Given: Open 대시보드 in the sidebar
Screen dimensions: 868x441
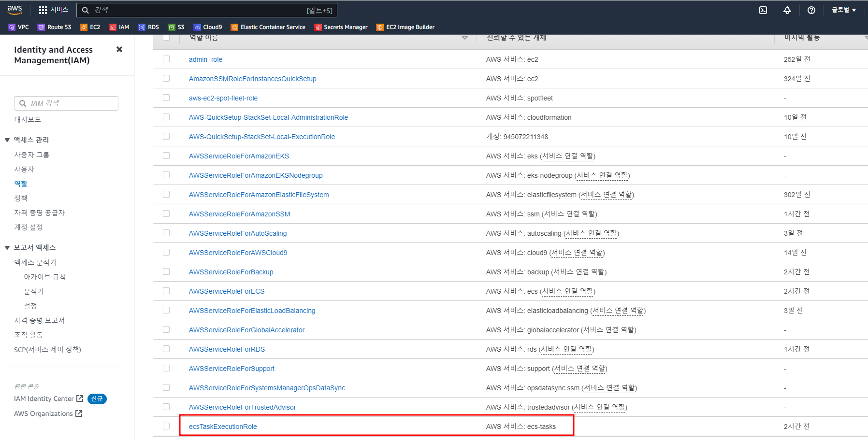Looking at the screenshot, I should (x=28, y=119).
